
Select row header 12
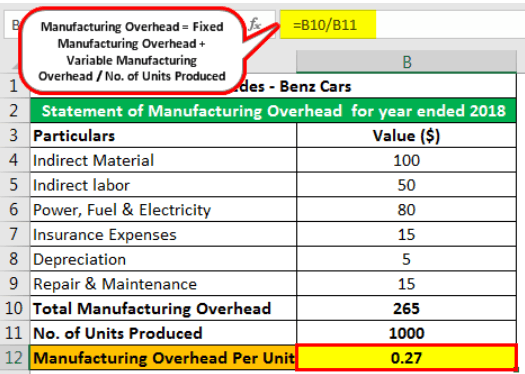tap(14, 358)
